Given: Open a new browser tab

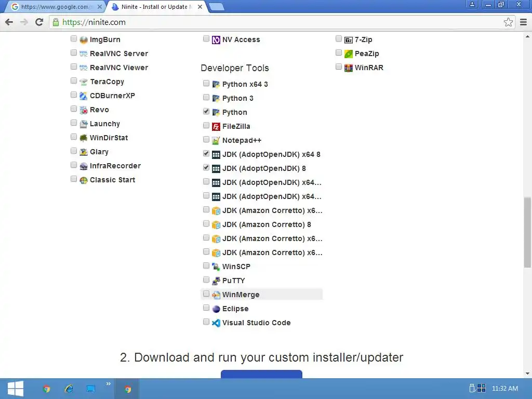Looking at the screenshot, I should coord(216,7).
